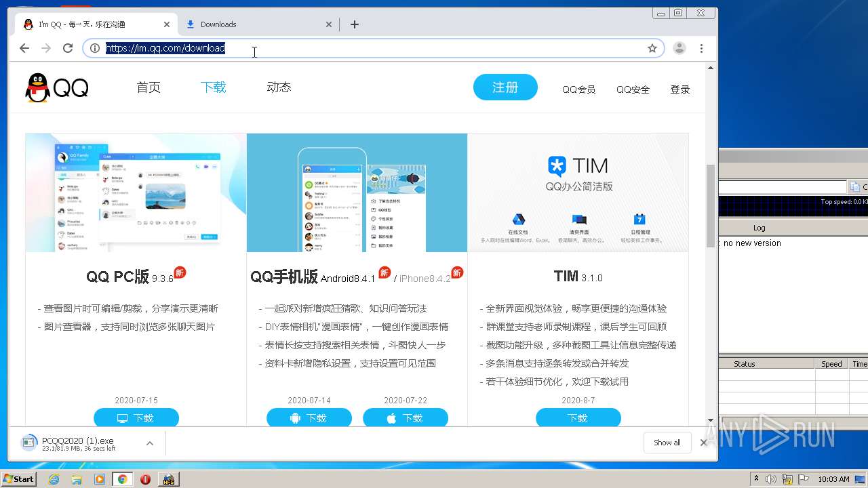
Task: Click the 登录 login link
Action: 680,89
